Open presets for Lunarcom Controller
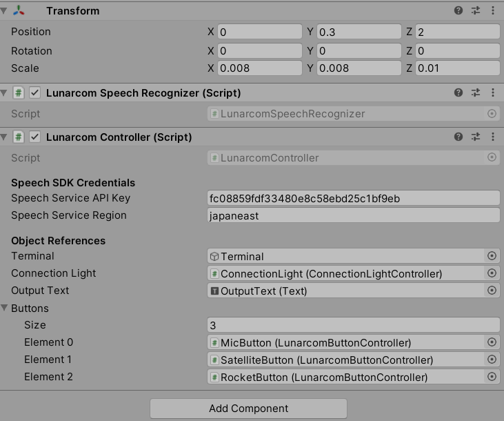The height and width of the screenshot is (421, 504). [x=476, y=137]
